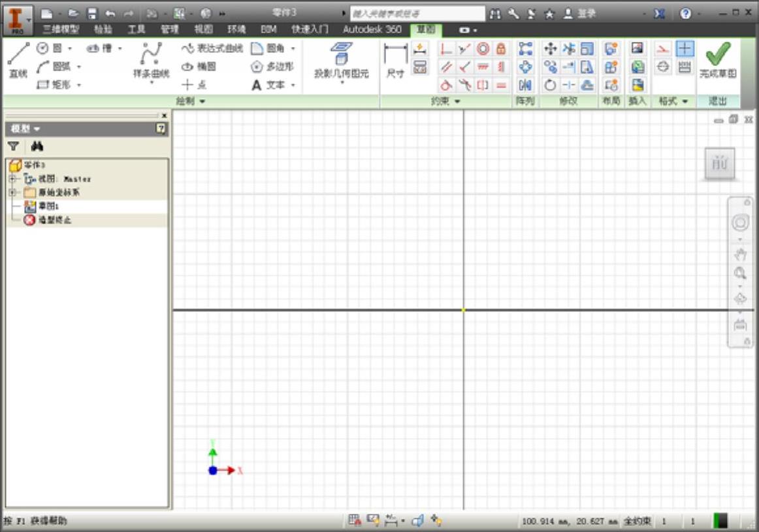Open the Inventor application menu button
This screenshot has width=759, height=532.
(x=17, y=20)
